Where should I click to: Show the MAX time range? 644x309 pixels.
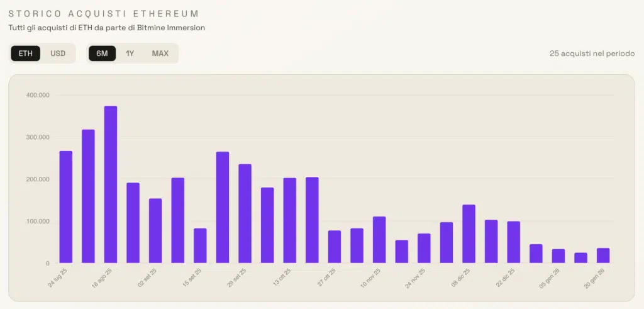(160, 53)
